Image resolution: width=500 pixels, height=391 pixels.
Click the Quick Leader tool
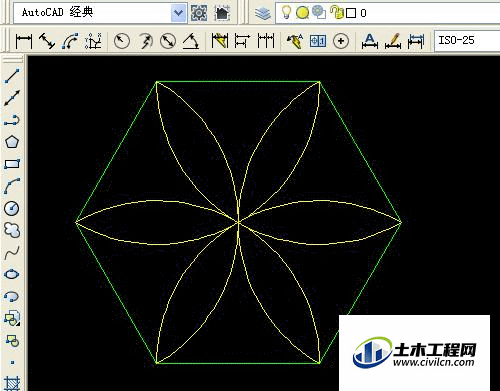pyautogui.click(x=295, y=41)
